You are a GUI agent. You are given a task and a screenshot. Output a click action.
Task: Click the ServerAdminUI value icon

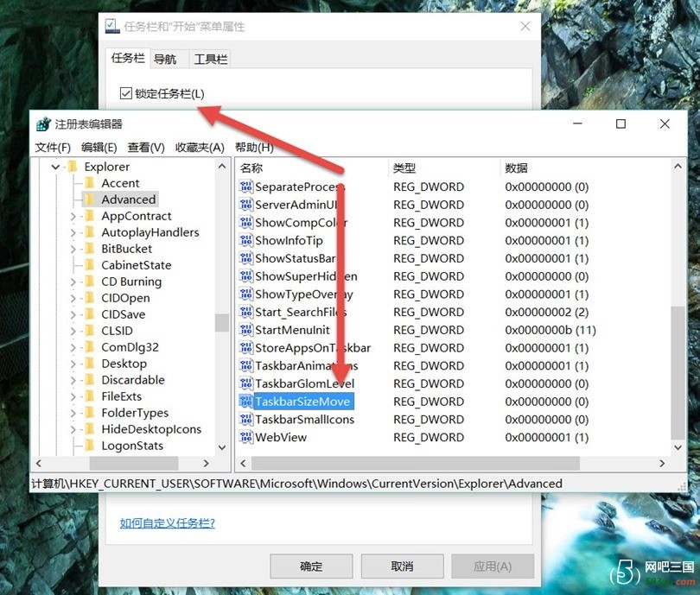(x=246, y=205)
